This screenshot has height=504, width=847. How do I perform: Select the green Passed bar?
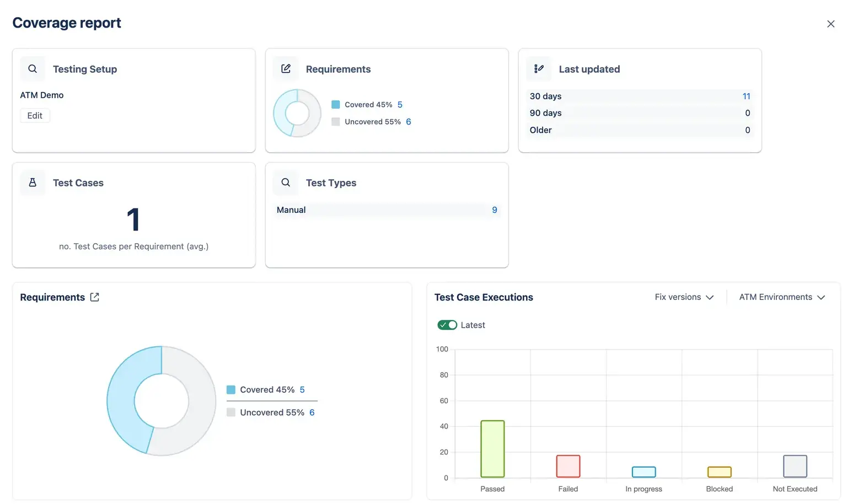point(492,449)
